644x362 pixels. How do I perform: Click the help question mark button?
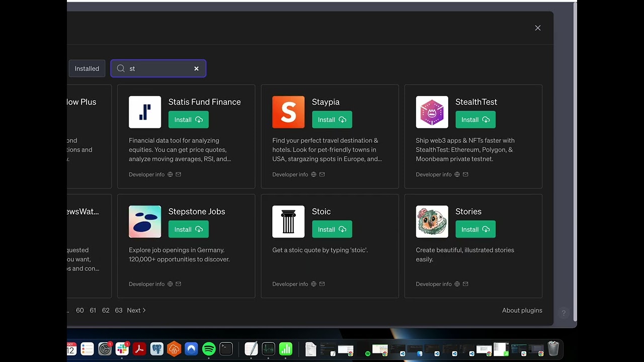563,313
